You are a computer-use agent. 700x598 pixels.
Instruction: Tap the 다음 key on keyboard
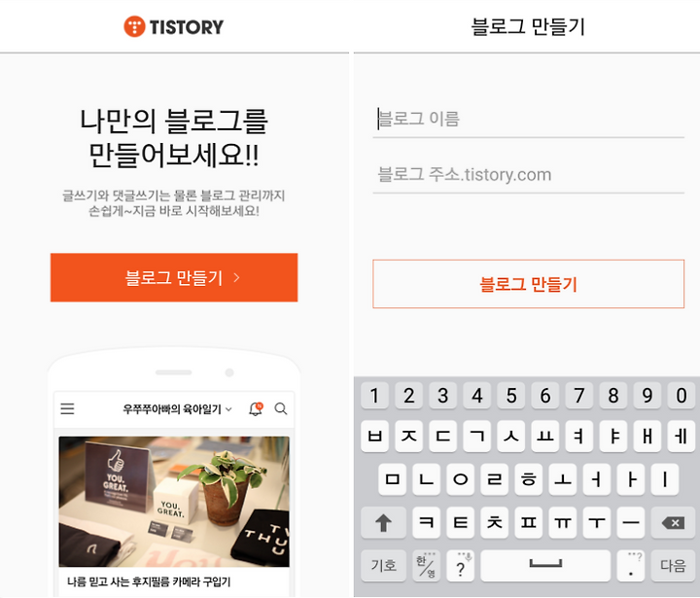click(x=673, y=566)
